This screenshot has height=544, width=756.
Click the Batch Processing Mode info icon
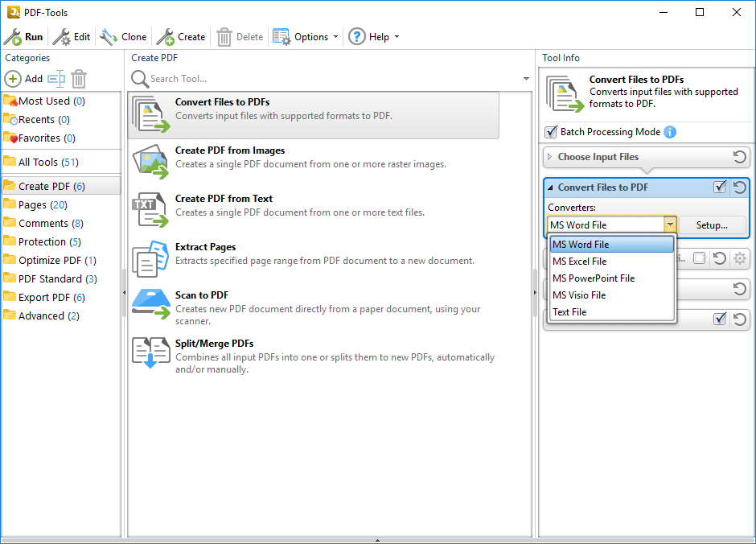tap(670, 132)
